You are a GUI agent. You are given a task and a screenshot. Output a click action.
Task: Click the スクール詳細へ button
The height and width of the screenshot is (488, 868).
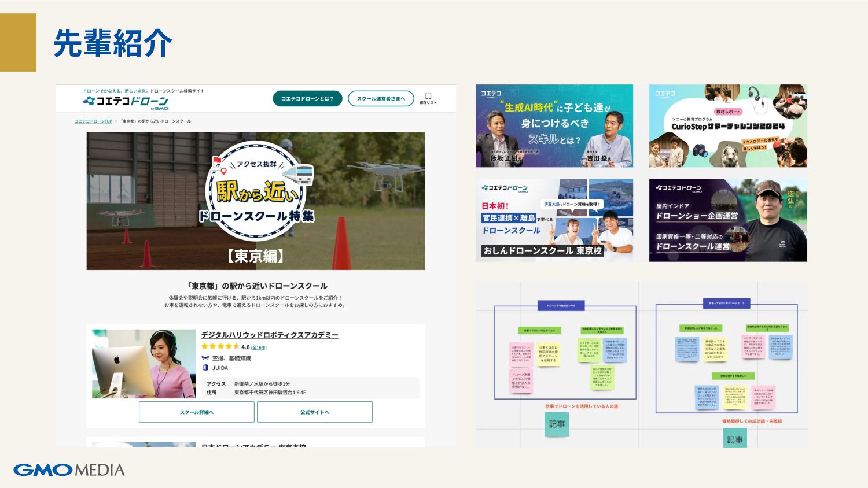(197, 412)
